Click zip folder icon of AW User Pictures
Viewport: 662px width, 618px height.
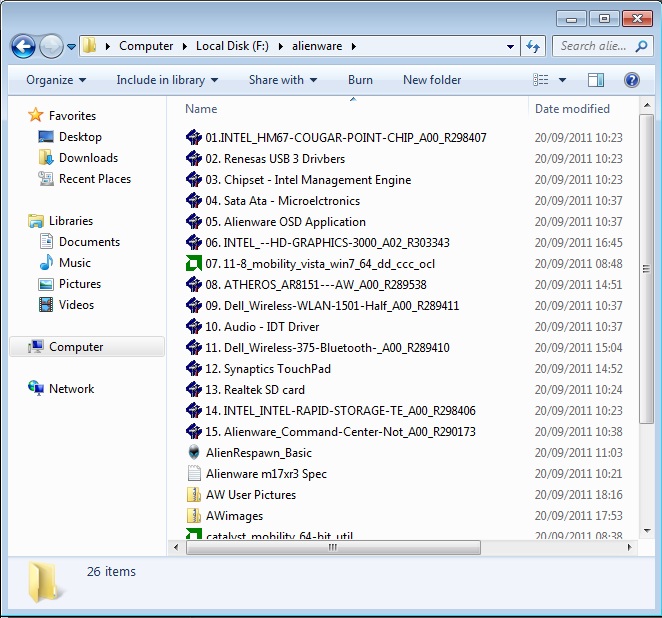(194, 494)
